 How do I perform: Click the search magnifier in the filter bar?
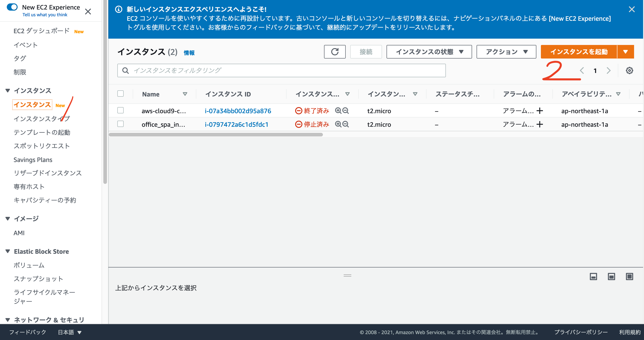126,70
